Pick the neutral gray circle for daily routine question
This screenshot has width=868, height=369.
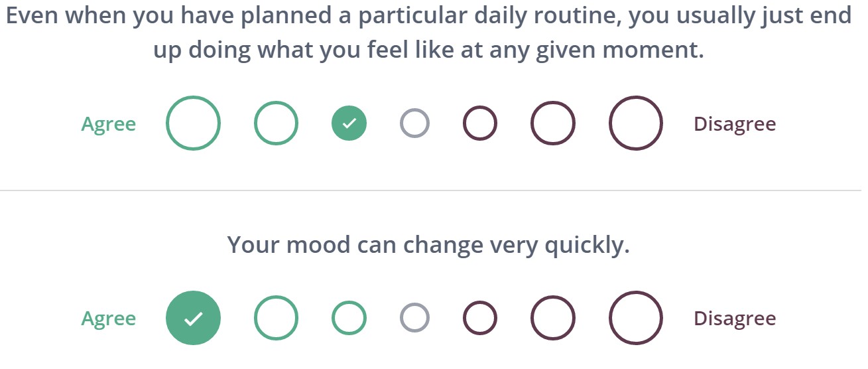pos(414,123)
